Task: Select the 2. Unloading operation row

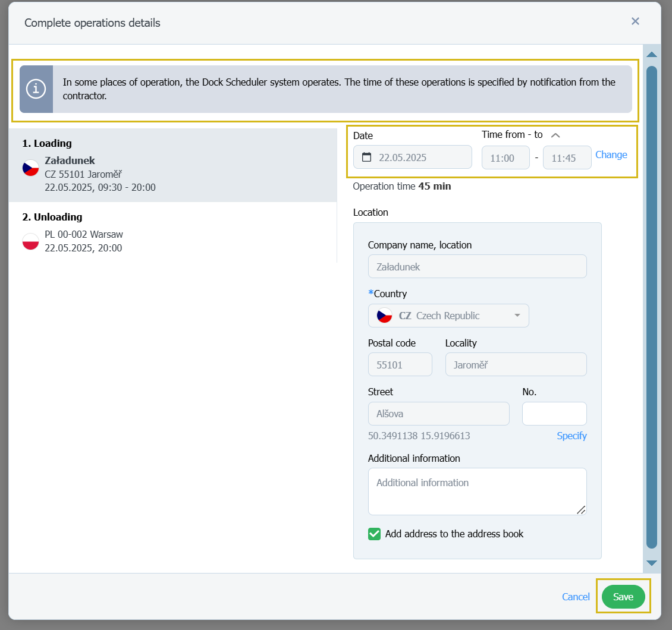Action: (172, 232)
